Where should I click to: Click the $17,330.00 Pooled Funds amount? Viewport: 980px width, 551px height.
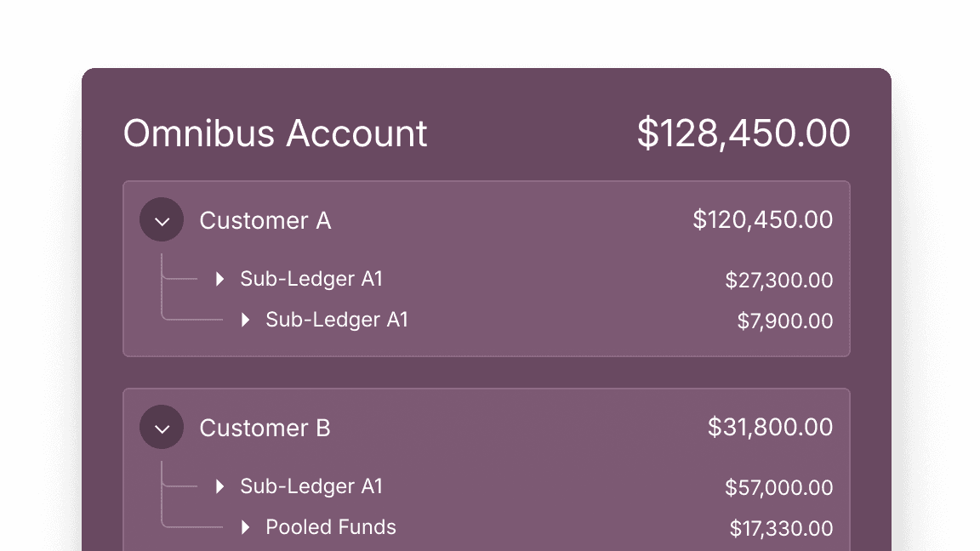pyautogui.click(x=781, y=529)
